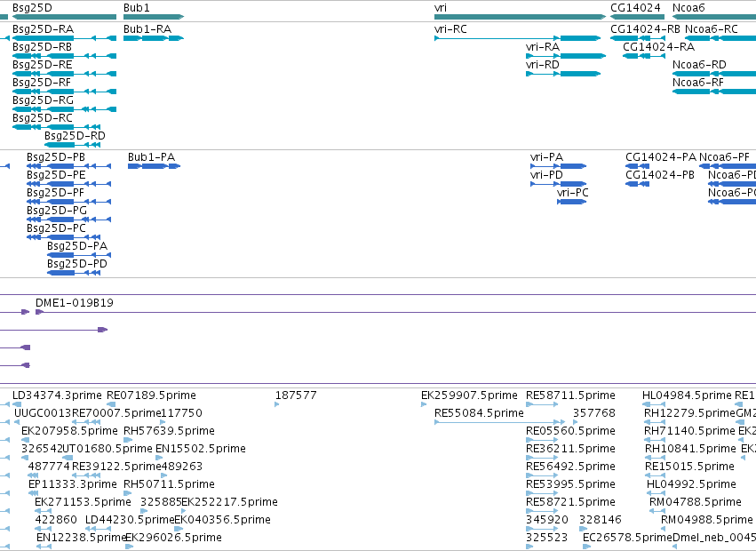Click the Ncoa6-RF transcript label
Image resolution: width=756 pixels, height=551 pixels.
click(x=698, y=83)
